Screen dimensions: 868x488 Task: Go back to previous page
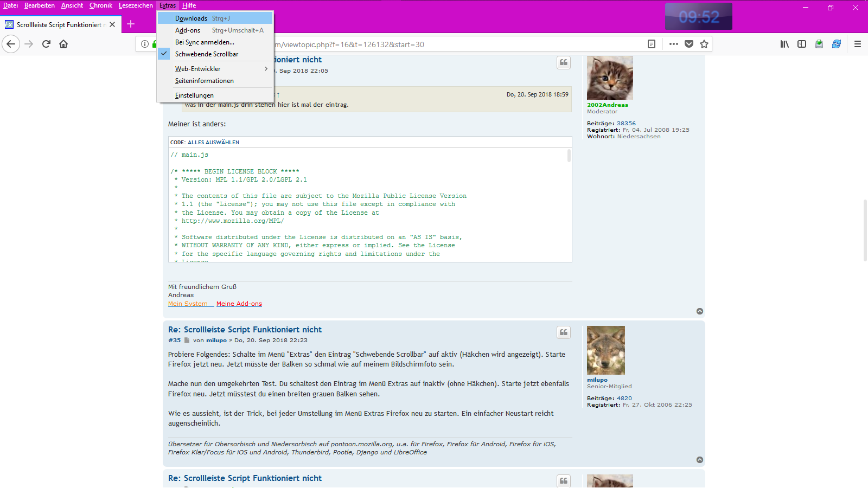[11, 44]
